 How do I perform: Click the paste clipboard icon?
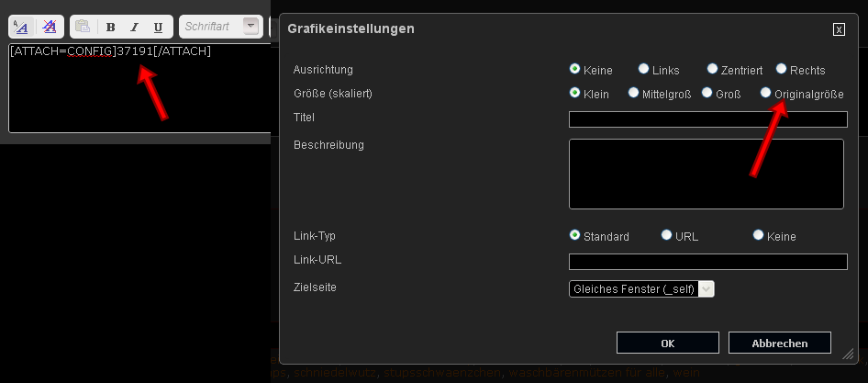83,27
